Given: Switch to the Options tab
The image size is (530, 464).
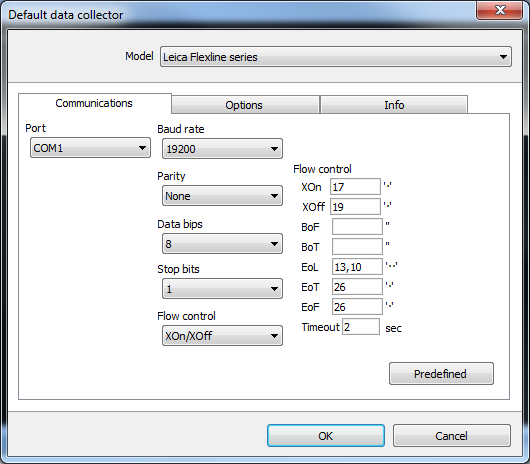Looking at the screenshot, I should coord(245,105).
